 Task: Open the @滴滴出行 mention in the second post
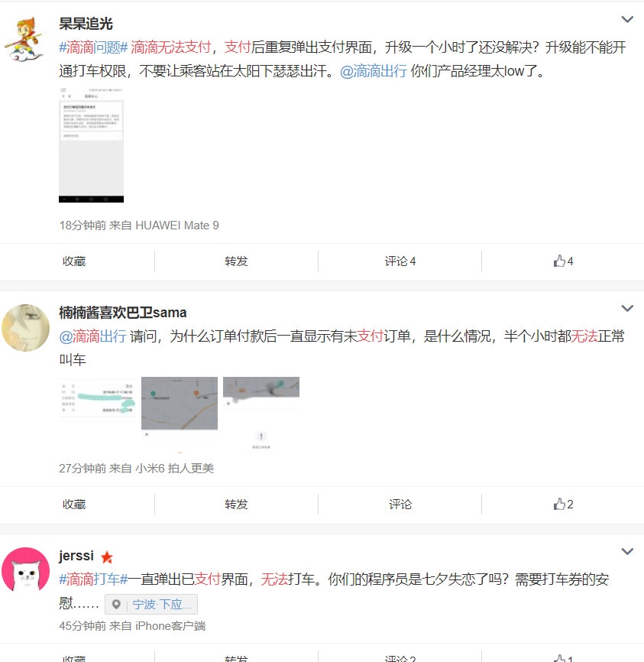[x=93, y=336]
